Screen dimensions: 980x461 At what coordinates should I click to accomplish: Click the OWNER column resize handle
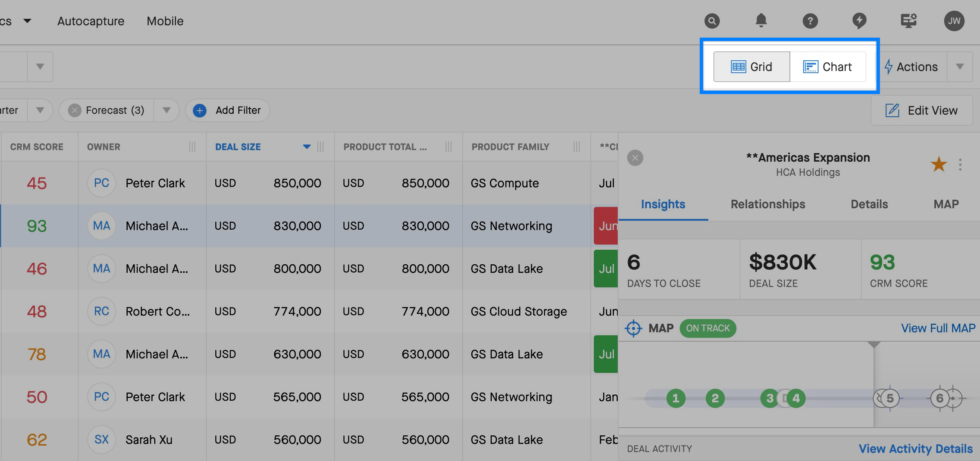click(192, 147)
